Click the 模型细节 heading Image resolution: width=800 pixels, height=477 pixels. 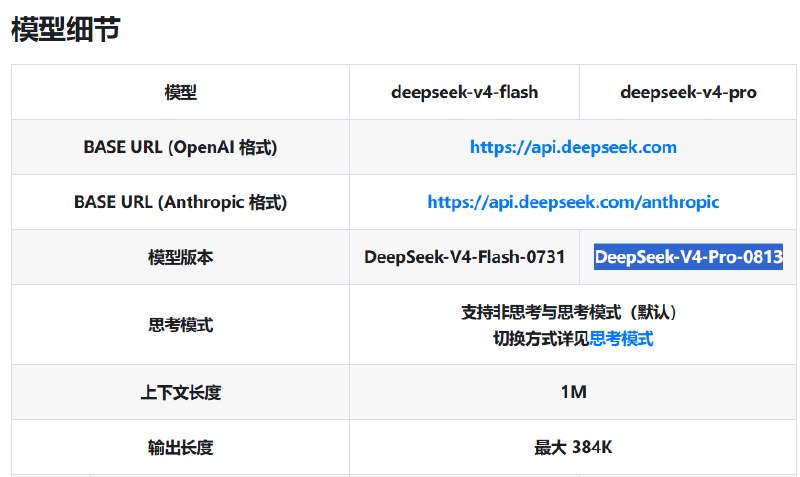pos(66,29)
